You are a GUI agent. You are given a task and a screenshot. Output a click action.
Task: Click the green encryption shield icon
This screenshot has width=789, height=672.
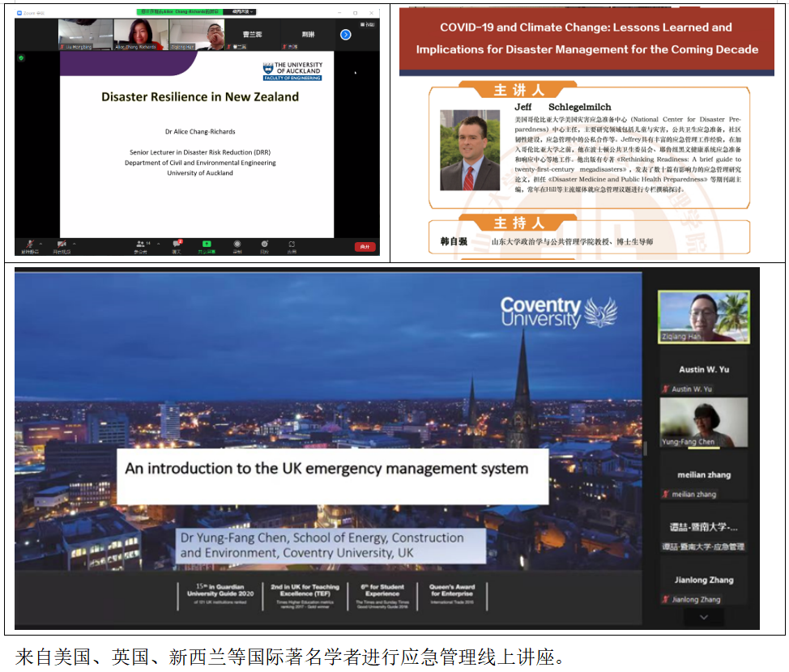(x=21, y=57)
